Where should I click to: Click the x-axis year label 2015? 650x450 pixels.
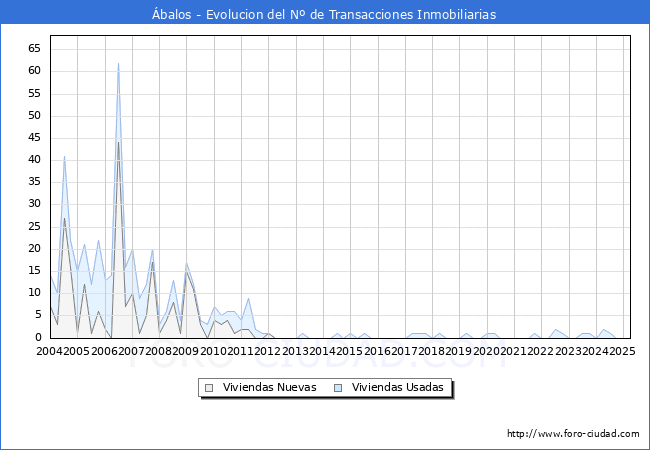[349, 351]
